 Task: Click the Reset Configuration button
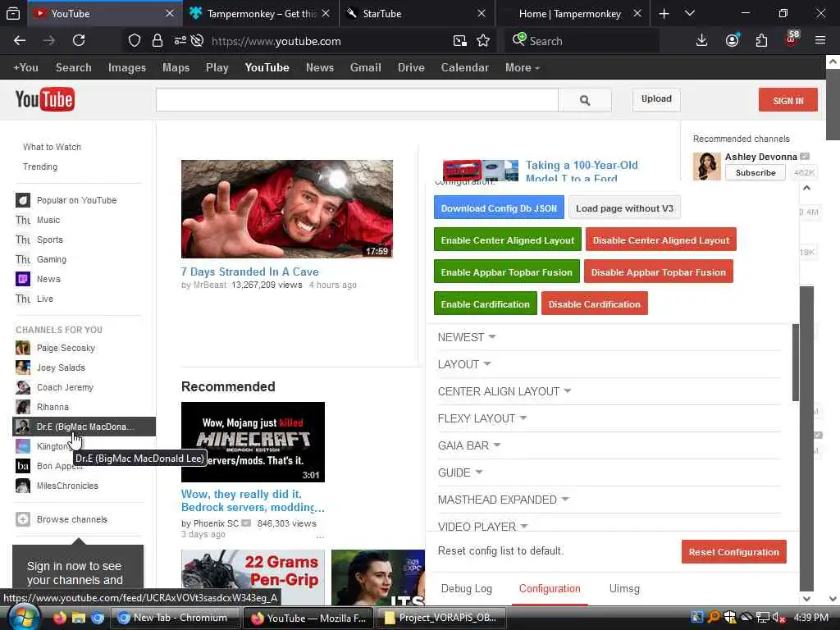(733, 552)
